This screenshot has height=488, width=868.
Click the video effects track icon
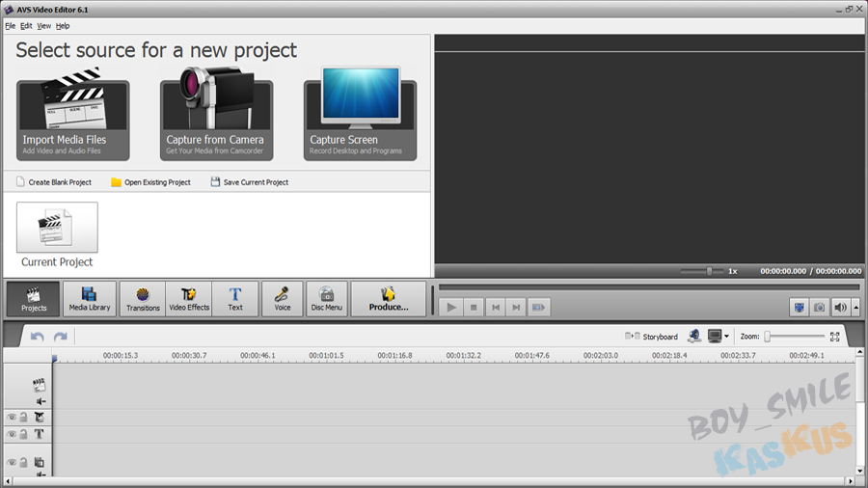click(x=40, y=418)
